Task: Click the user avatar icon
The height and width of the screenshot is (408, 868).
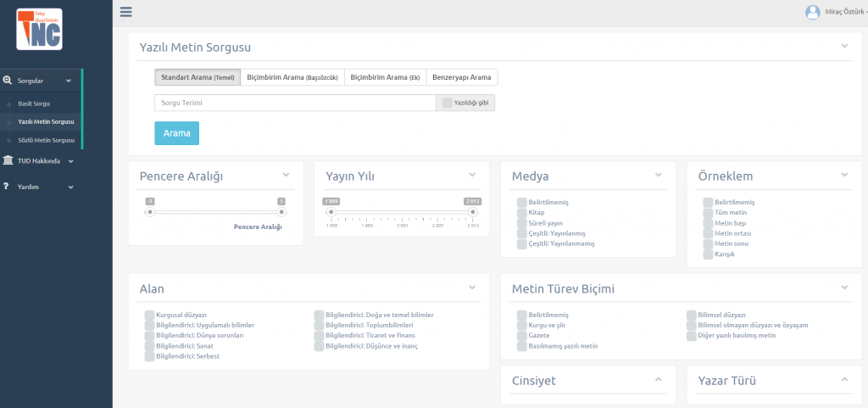Action: click(812, 12)
